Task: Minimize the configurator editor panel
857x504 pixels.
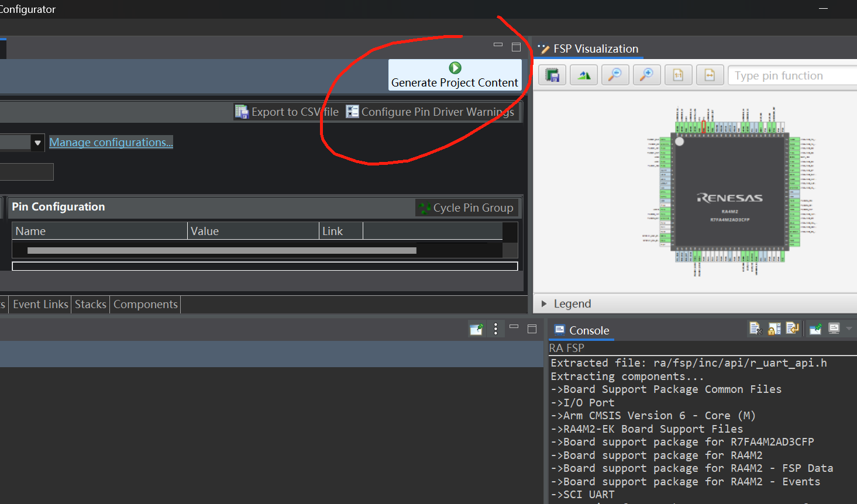Action: click(x=498, y=44)
